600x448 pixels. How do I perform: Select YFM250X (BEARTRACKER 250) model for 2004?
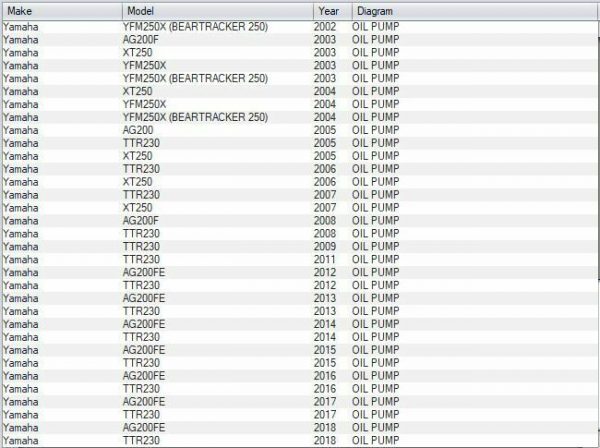[195, 117]
